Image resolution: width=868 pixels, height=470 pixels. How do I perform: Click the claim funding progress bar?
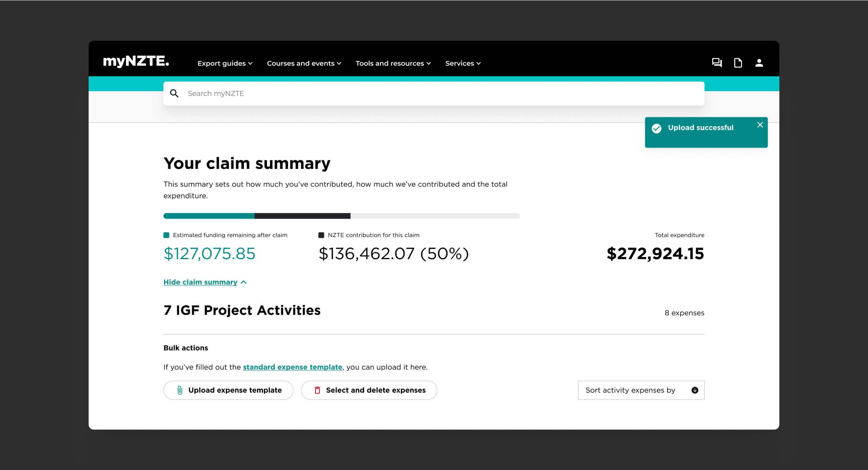point(342,216)
